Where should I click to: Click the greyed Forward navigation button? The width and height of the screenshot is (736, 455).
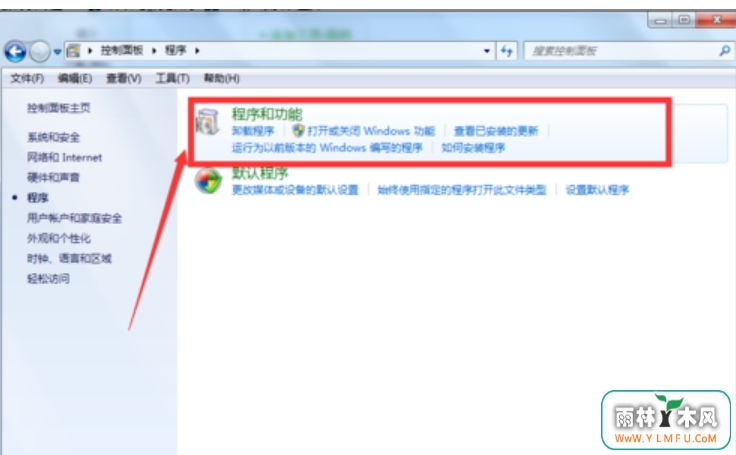coord(40,51)
